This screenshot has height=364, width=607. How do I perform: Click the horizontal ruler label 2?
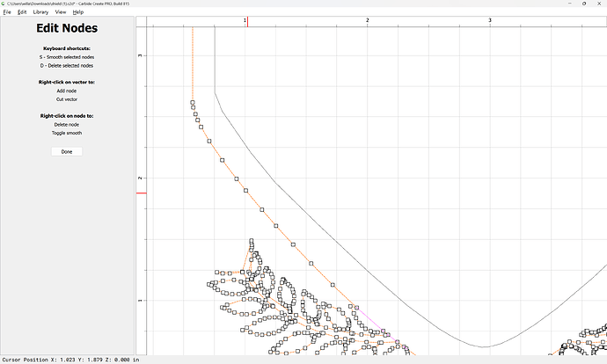pos(368,20)
